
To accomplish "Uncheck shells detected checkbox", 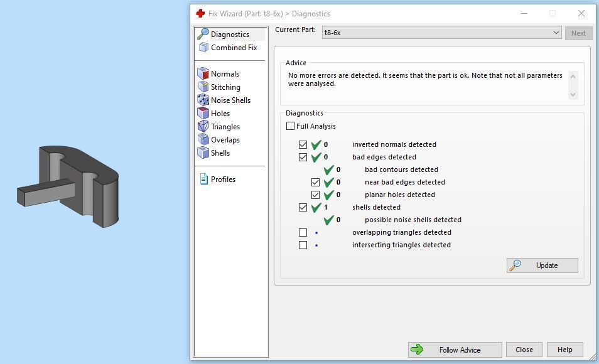I will point(303,207).
